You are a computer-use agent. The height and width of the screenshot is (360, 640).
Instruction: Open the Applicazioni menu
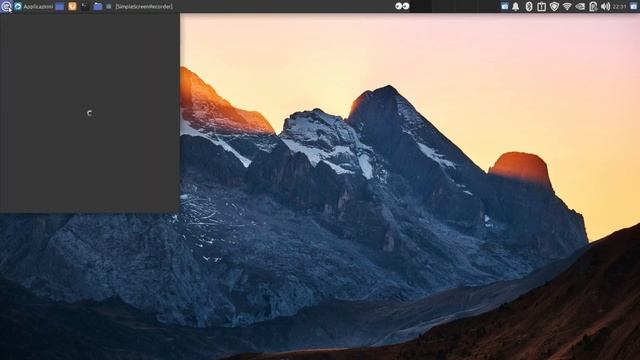33,7
